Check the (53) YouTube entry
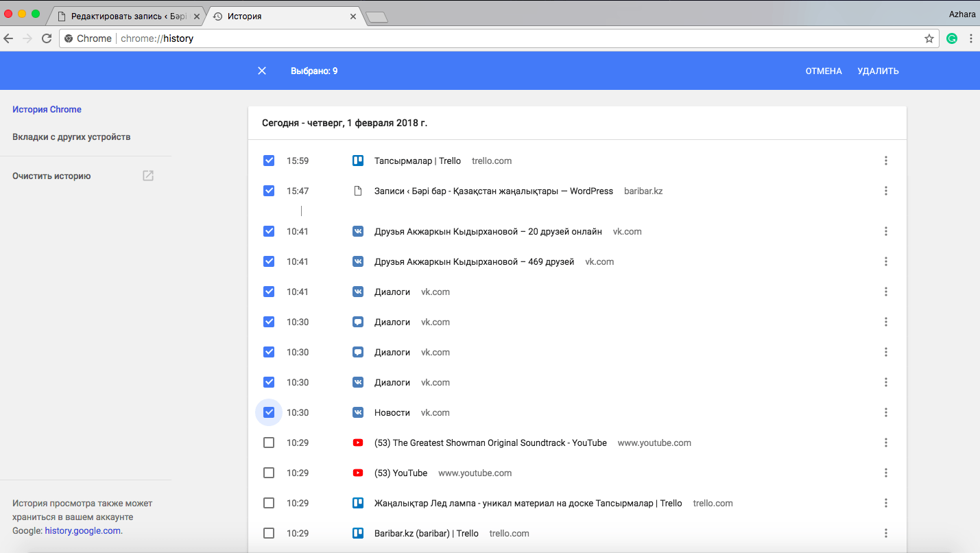This screenshot has height=553, width=980. tap(269, 473)
